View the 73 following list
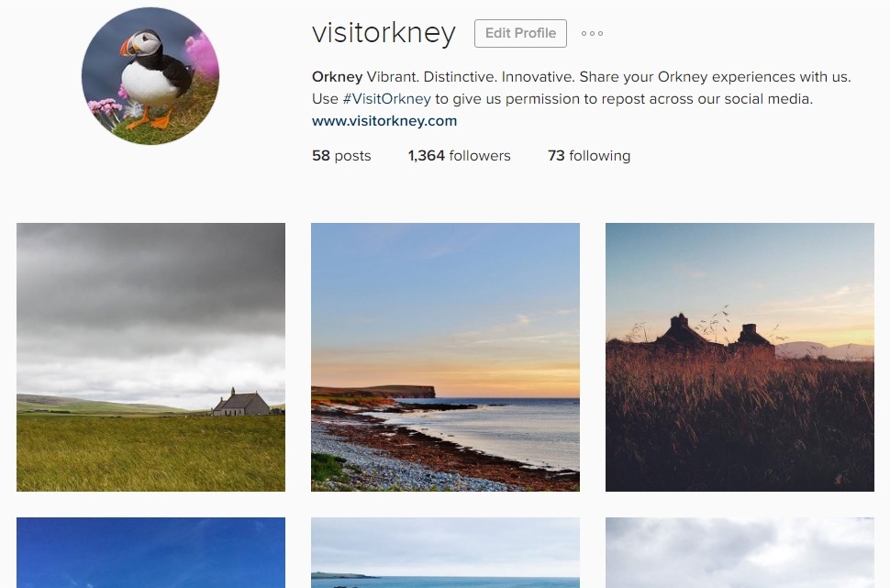 pos(589,156)
